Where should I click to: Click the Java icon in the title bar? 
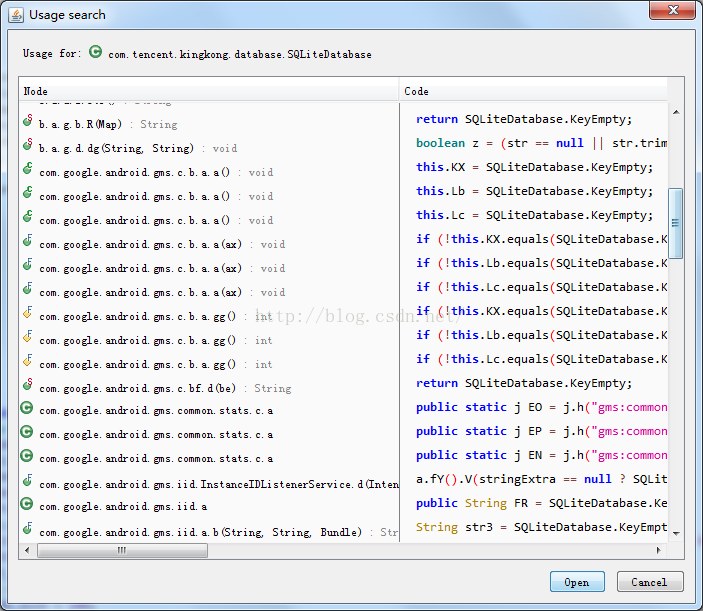pos(16,15)
